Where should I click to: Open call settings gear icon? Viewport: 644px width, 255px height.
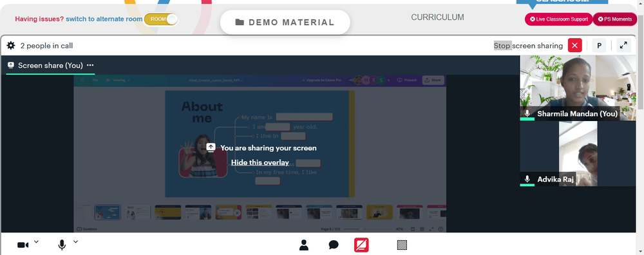coord(11,46)
